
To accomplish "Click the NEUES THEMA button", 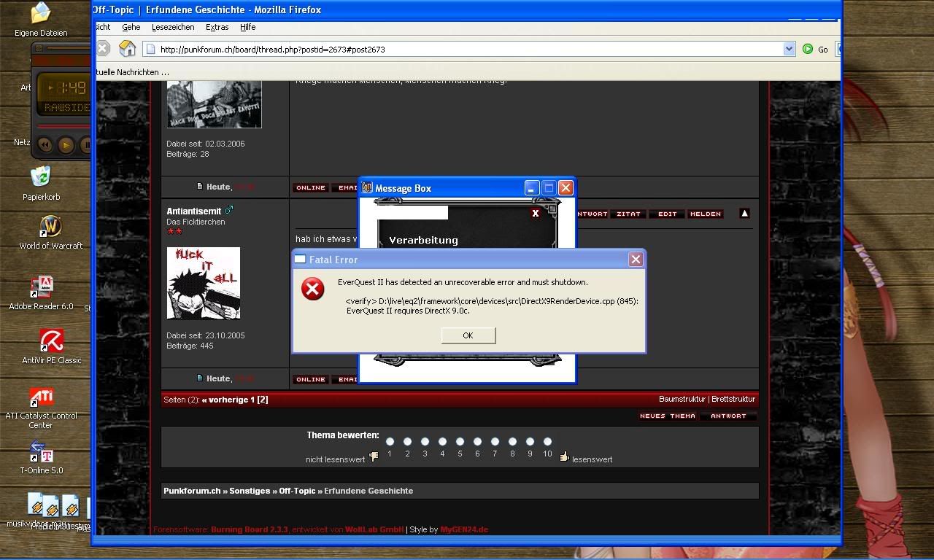I will 668,416.
